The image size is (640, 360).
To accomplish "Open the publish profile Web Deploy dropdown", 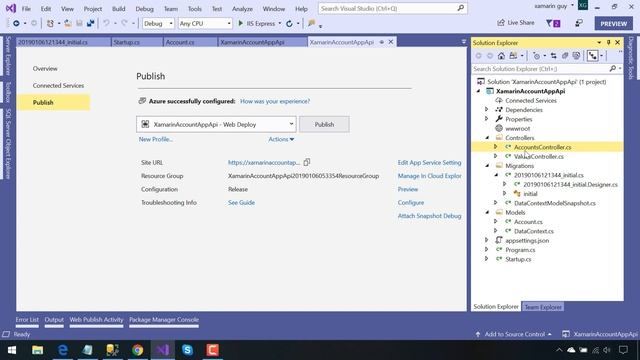I will pyautogui.click(x=216, y=124).
